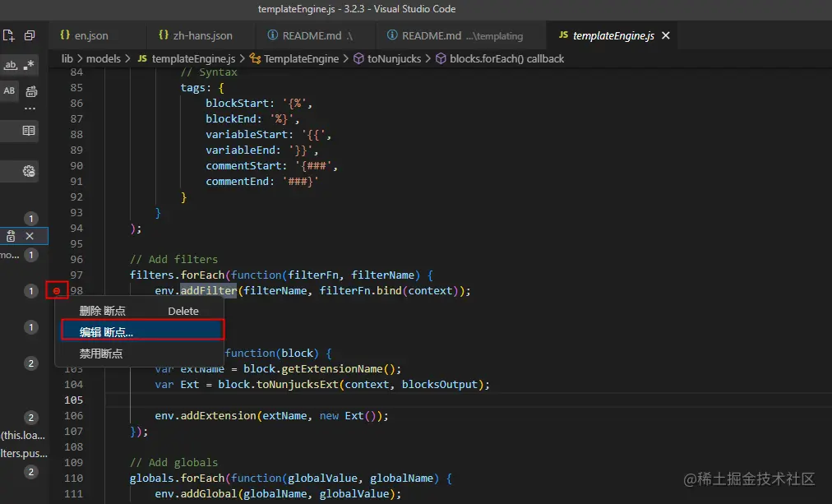
Task: Click the '(this.loa...' search result
Action: (24, 436)
